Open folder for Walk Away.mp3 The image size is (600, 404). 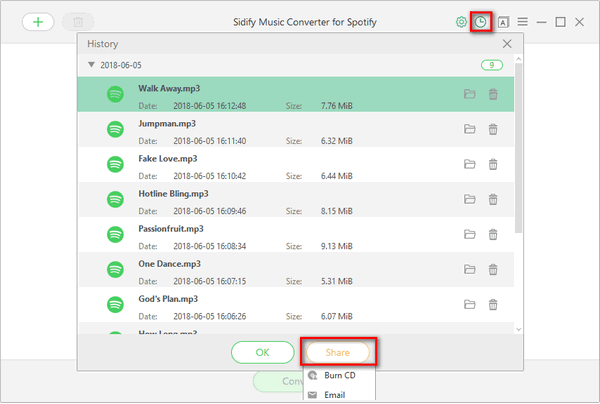[x=470, y=94]
